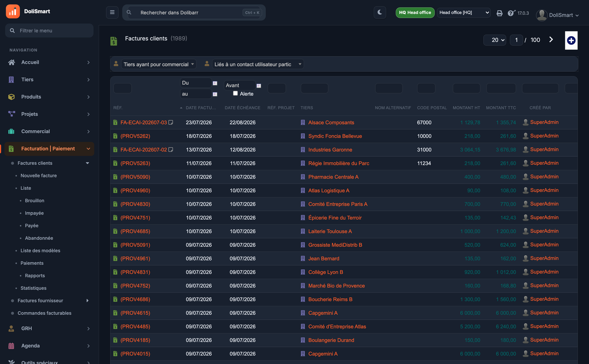This screenshot has height=364, width=589.
Task: Open Impayée invoice list
Action: click(34, 213)
